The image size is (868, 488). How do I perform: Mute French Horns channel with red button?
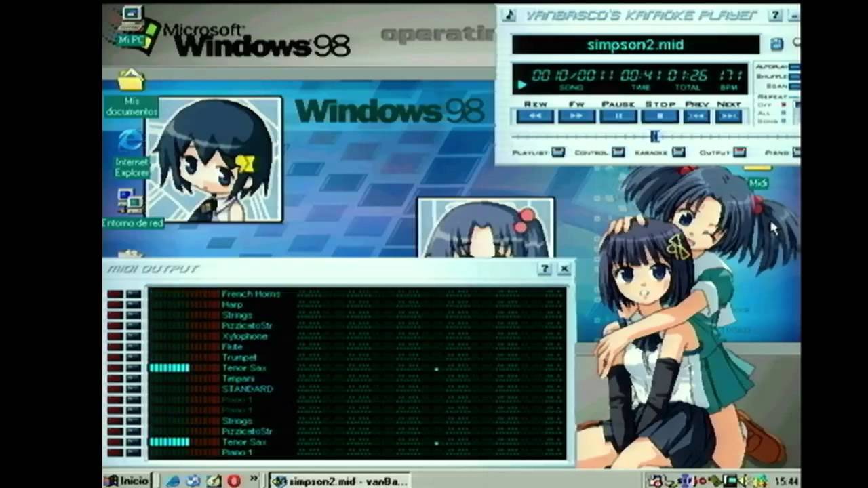point(115,294)
